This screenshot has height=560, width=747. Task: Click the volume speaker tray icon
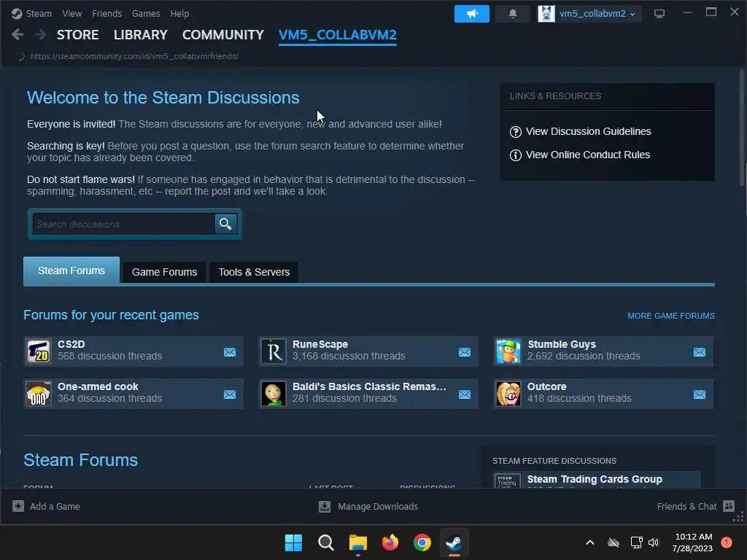[654, 542]
